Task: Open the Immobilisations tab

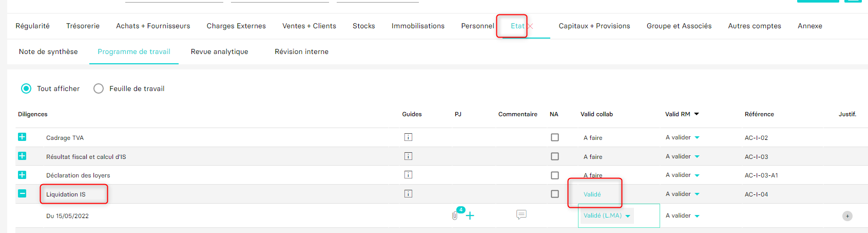Action: click(418, 26)
